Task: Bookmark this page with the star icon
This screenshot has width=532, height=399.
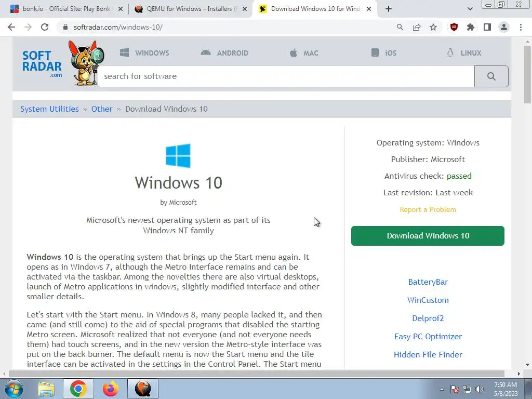Action: point(433,27)
